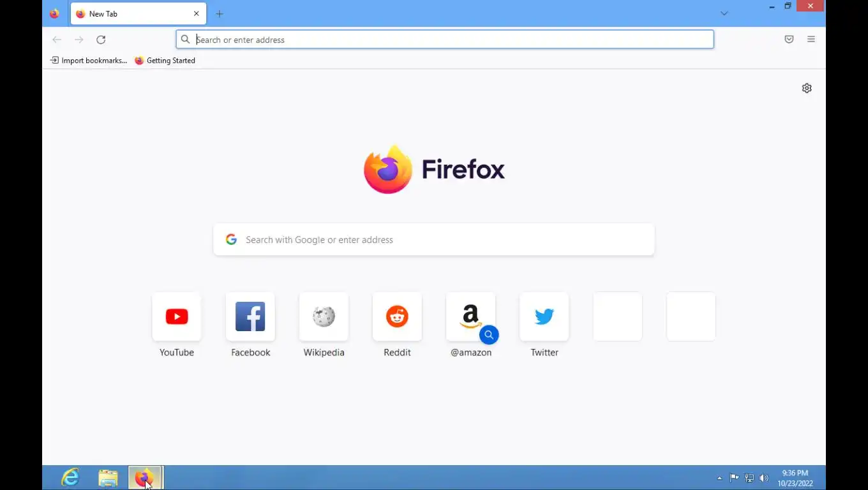Click the Firefox logo on page
This screenshot has height=490, width=868.
point(434,170)
